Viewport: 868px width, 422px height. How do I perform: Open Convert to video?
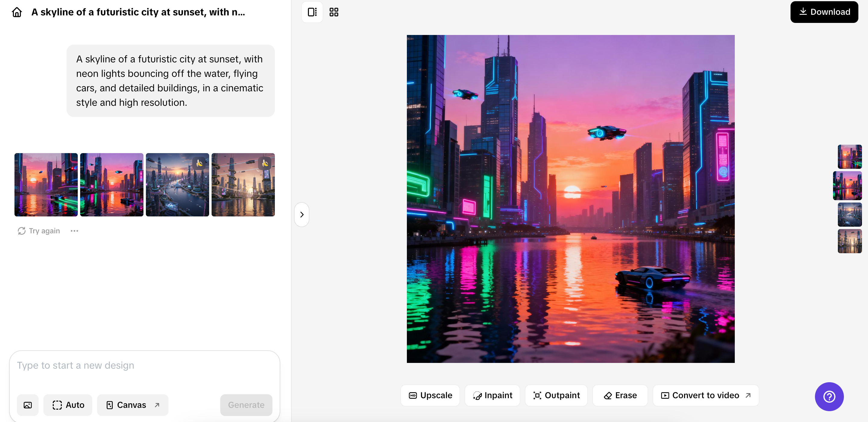coord(706,395)
